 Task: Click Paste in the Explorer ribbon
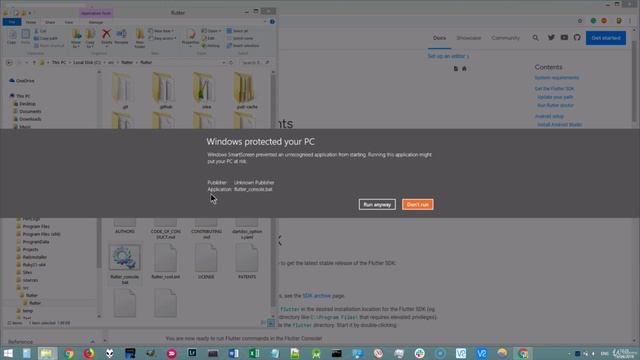(x=25, y=37)
